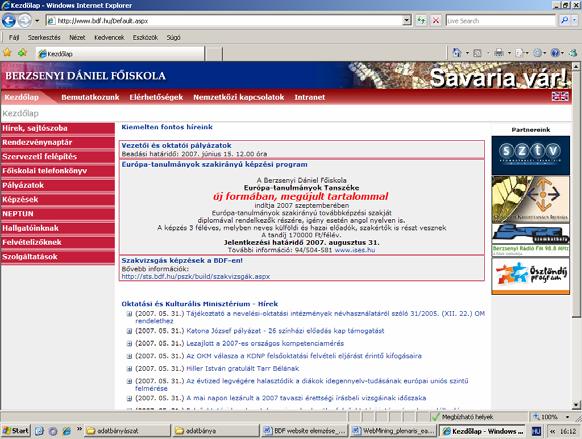Click the HU language indicator in tray
582x439 pixels.
coord(536,431)
